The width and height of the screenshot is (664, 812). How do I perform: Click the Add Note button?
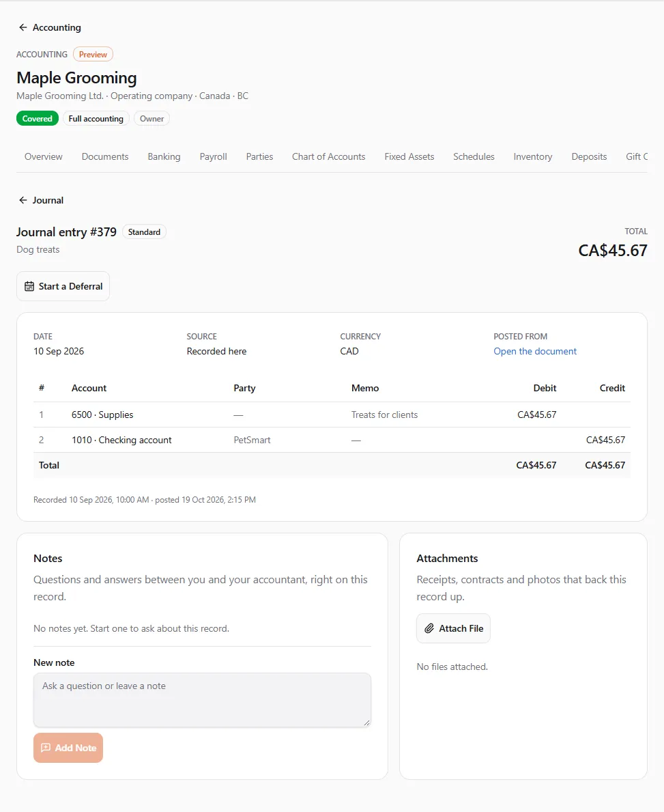point(68,748)
